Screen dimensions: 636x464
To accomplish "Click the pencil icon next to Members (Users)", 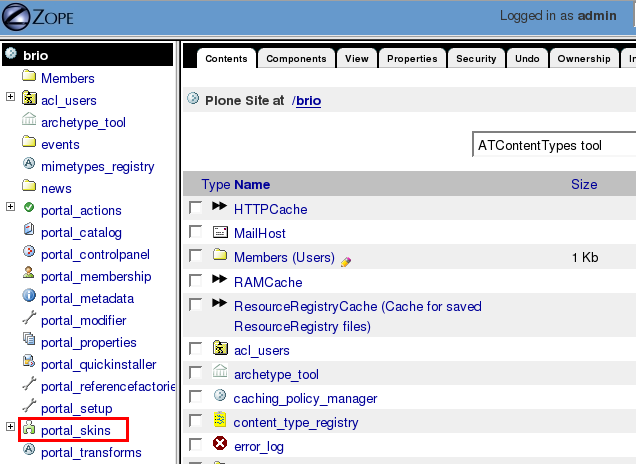I will [346, 260].
